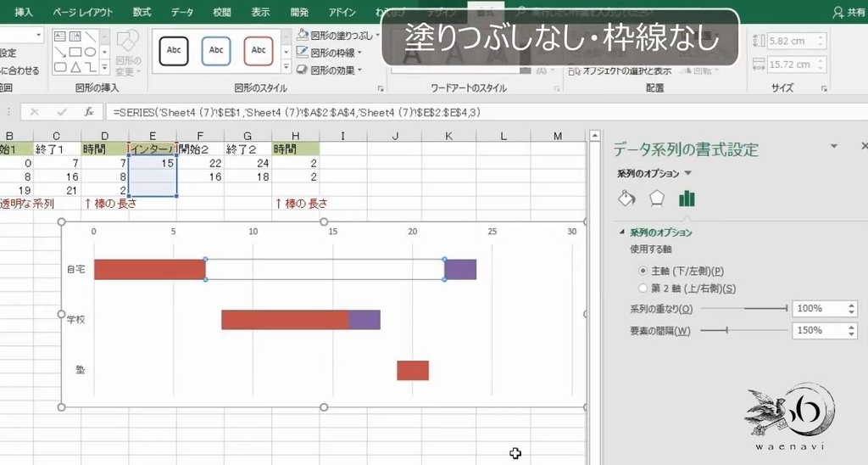The height and width of the screenshot is (465, 868).
Task: Click the worksheet scrollbar up arrow
Action: 594,136
